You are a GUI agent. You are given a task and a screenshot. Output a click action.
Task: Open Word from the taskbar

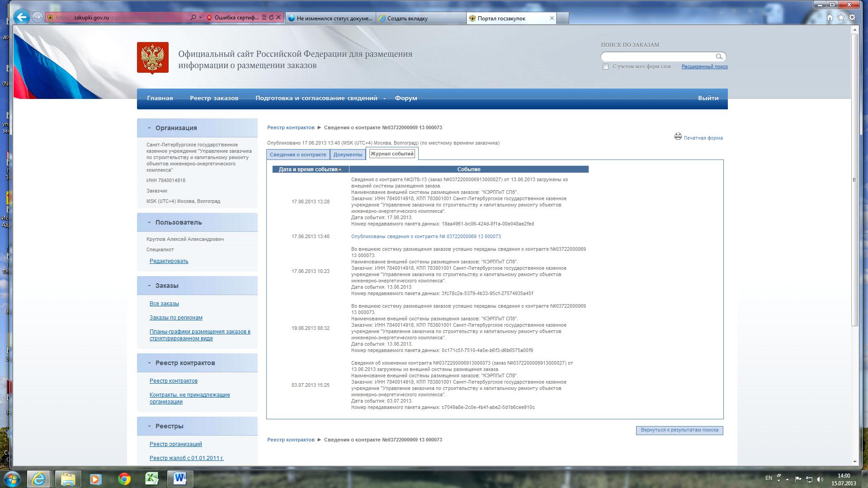pos(180,479)
